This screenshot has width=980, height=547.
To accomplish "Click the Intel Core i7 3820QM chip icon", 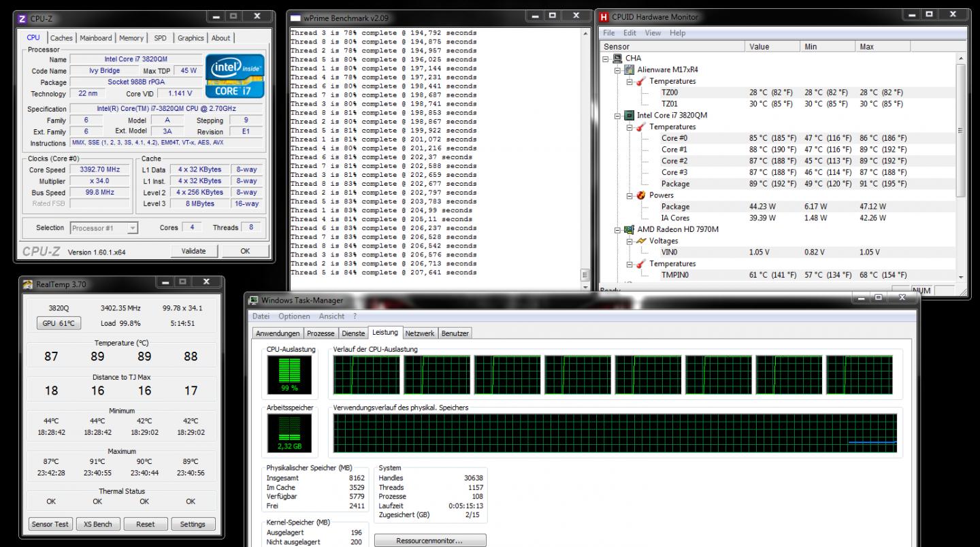I will pyautogui.click(x=630, y=115).
